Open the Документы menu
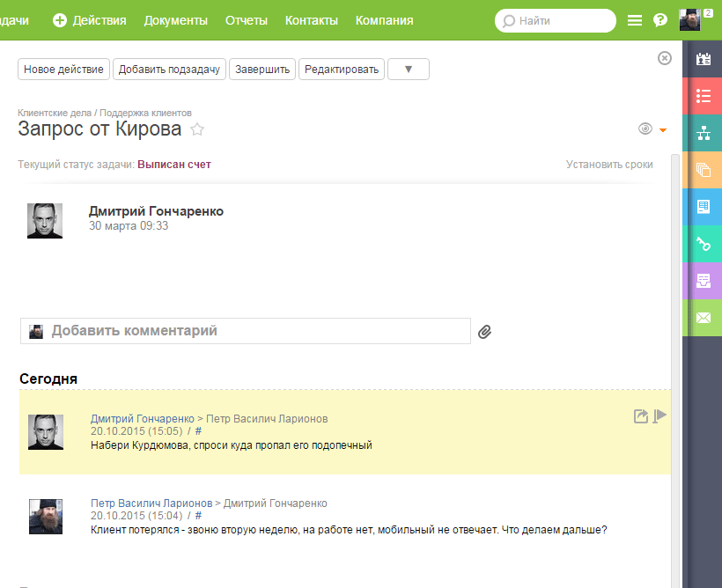Screen dimensions: 722x588 [176, 20]
